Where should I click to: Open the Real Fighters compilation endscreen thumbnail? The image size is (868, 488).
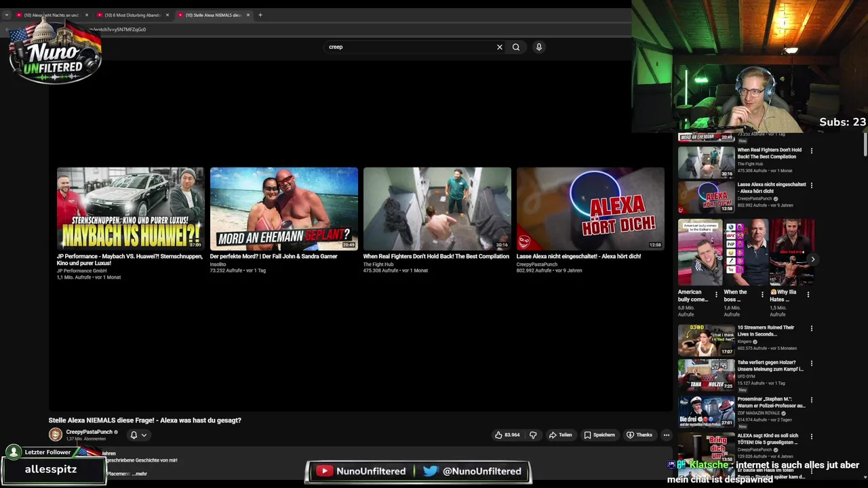click(x=437, y=209)
